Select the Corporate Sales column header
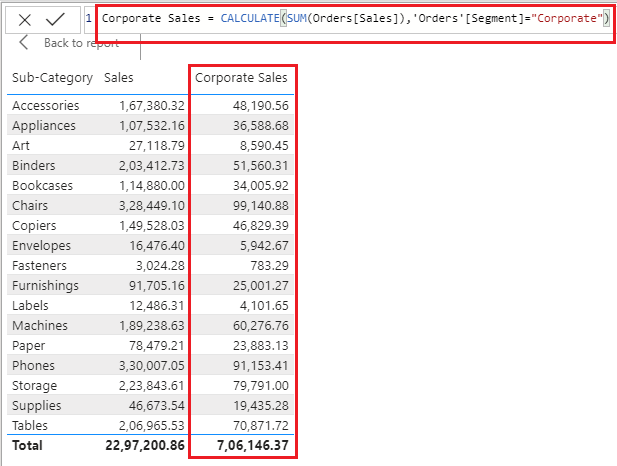 [241, 77]
